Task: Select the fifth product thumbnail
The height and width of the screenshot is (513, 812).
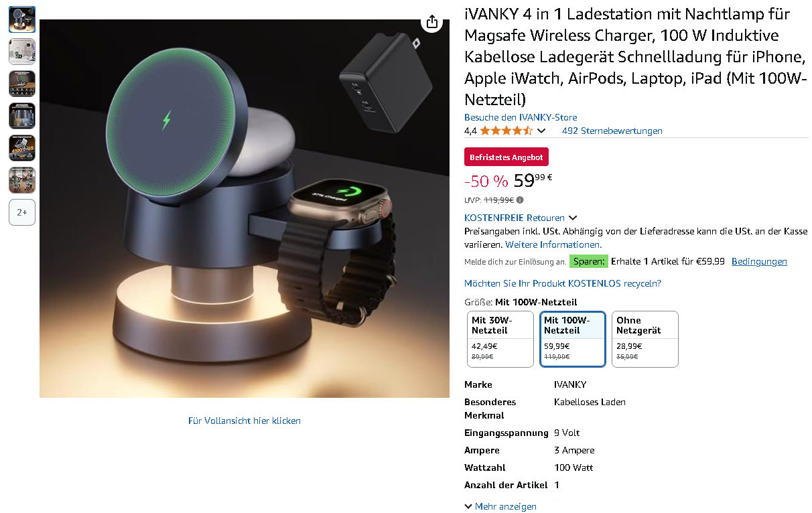Action: (x=22, y=148)
